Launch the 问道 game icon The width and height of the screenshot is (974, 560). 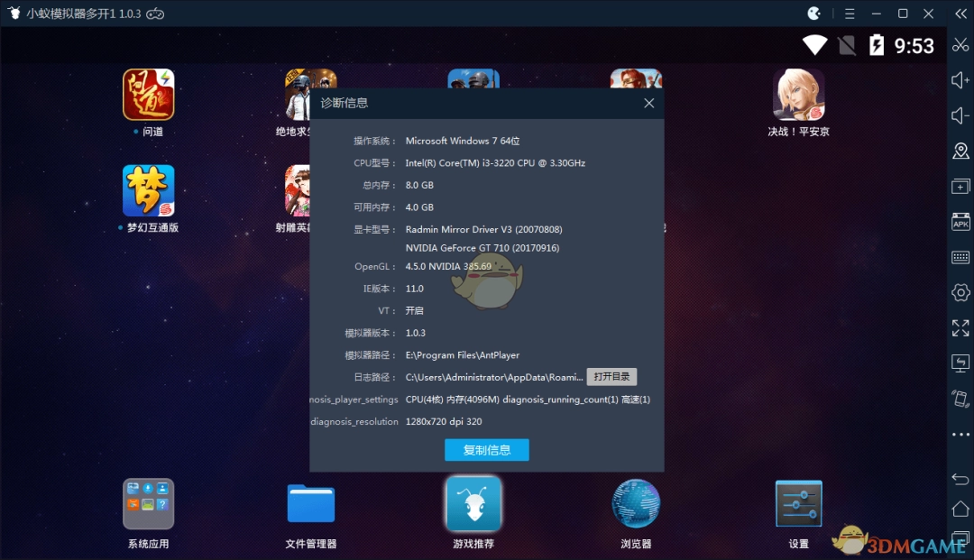(x=148, y=95)
